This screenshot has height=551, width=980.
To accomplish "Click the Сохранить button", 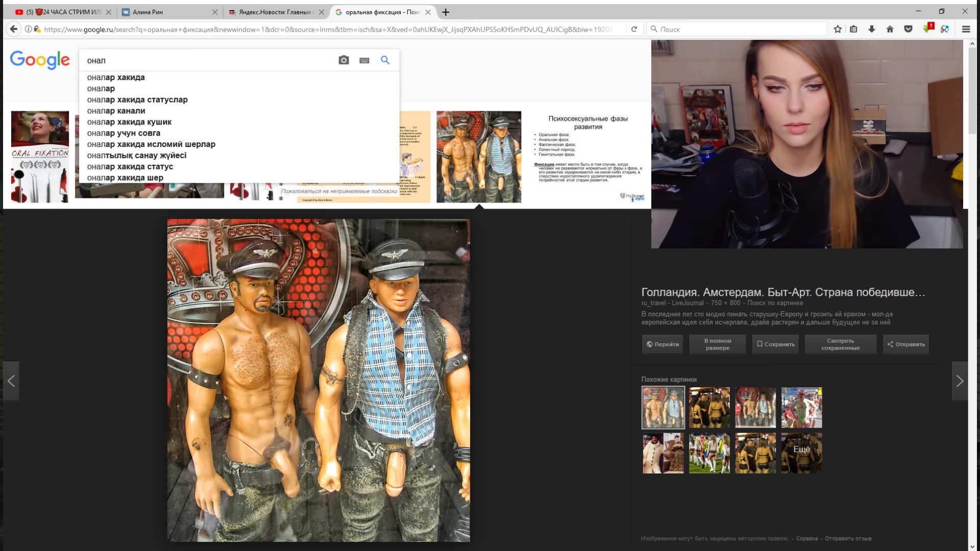I will [x=775, y=344].
